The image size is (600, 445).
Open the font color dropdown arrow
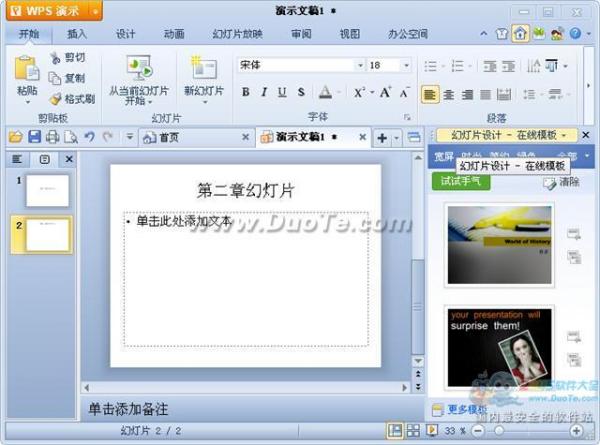(x=339, y=93)
